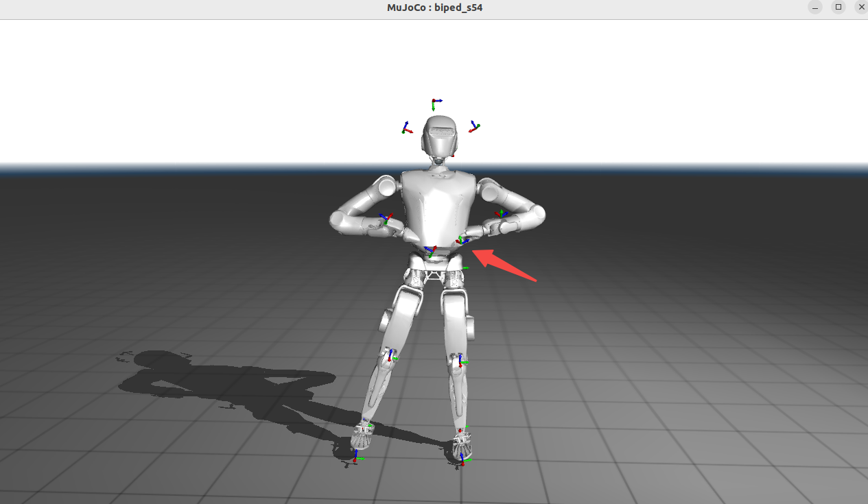Viewport: 868px width, 504px height.
Task: Select the robot's left-side elbow joint
Action: coord(338,219)
